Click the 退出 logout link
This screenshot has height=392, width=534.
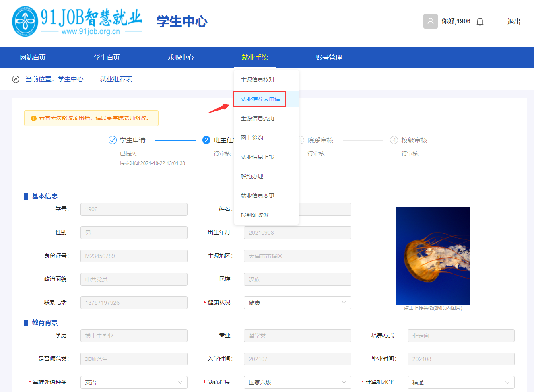pyautogui.click(x=514, y=21)
